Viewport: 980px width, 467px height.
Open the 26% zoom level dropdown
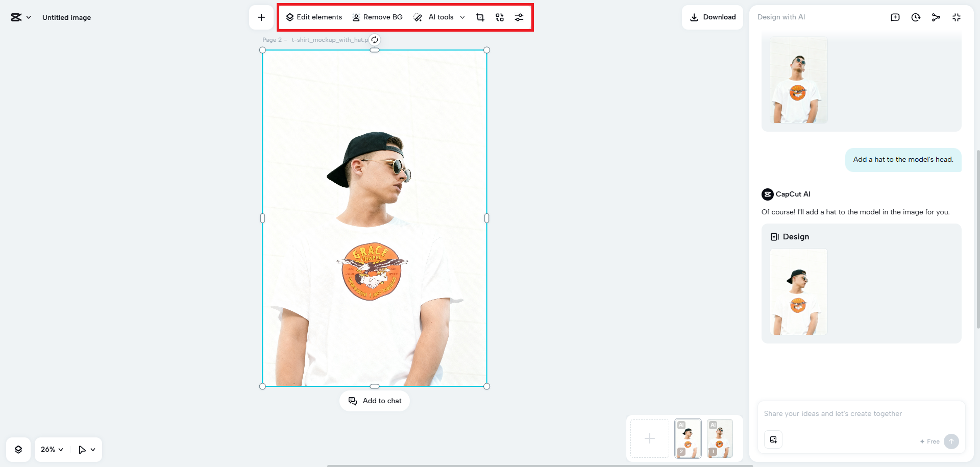(x=51, y=449)
